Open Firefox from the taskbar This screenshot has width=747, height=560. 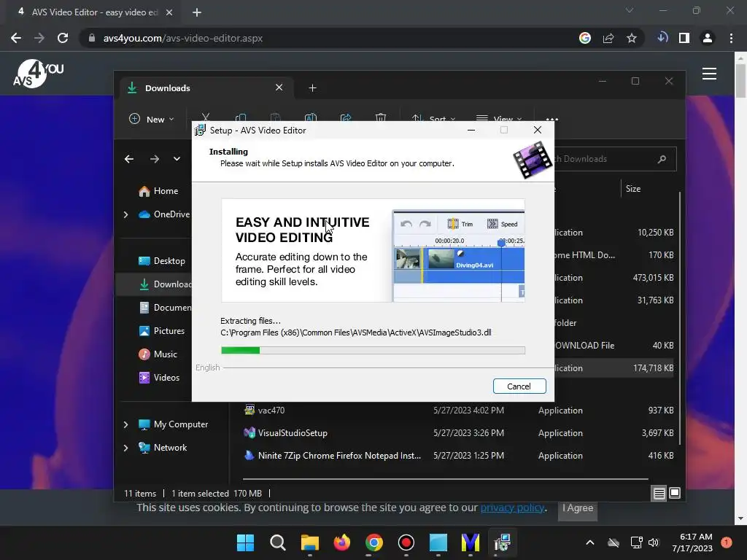point(341,542)
